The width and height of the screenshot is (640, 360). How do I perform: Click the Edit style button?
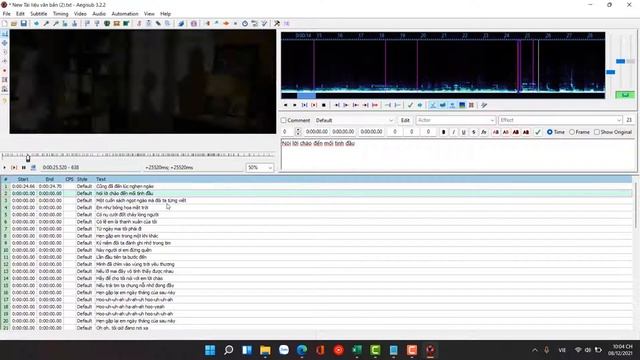(405, 120)
